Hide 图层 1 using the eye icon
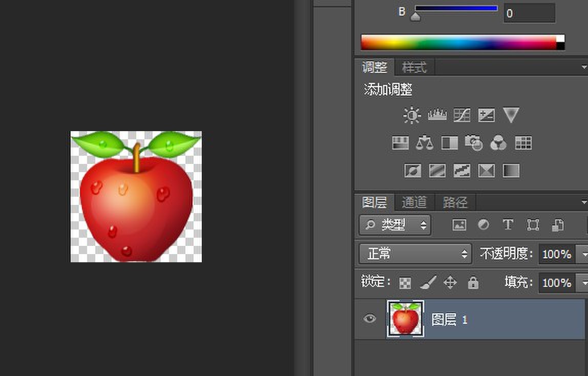 click(369, 319)
